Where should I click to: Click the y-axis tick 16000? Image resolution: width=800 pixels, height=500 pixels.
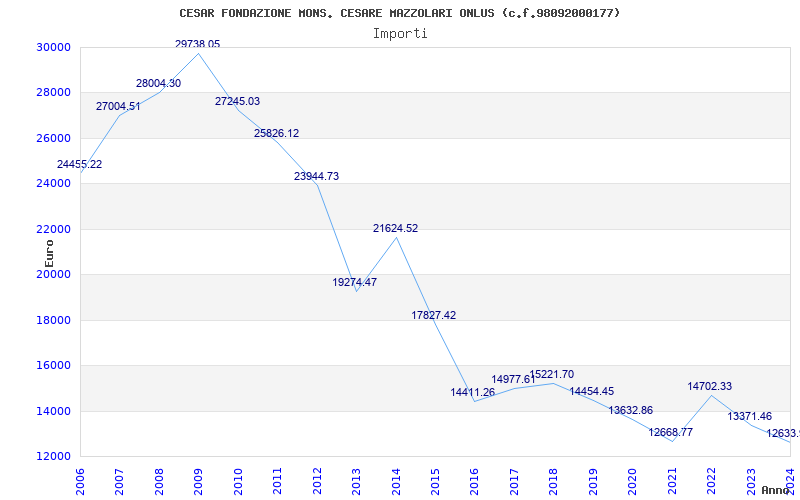point(53,365)
